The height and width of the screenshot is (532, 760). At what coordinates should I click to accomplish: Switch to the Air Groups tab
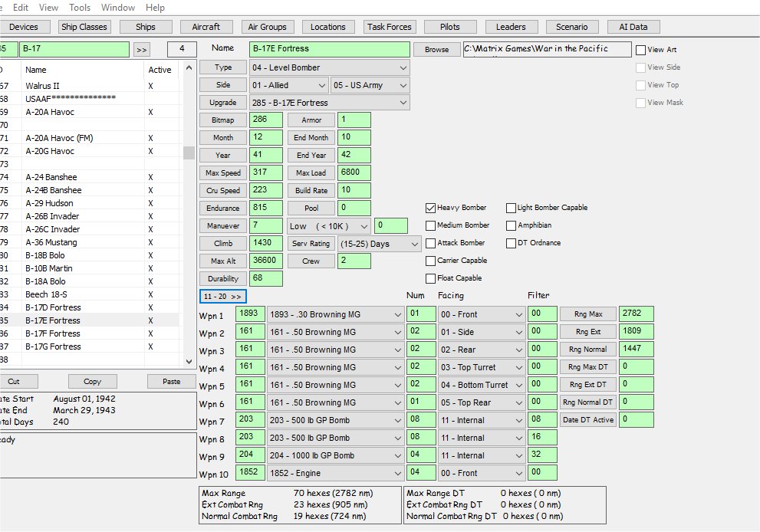click(267, 27)
